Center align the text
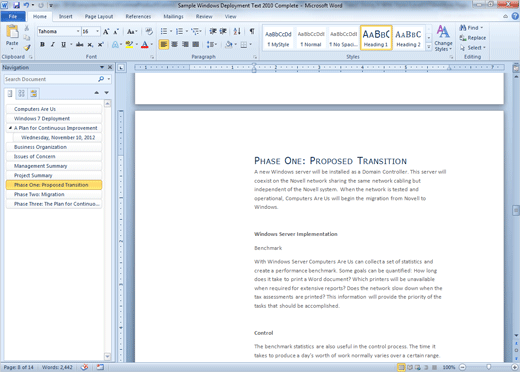Image resolution: width=520 pixels, height=372 pixels. (174, 44)
